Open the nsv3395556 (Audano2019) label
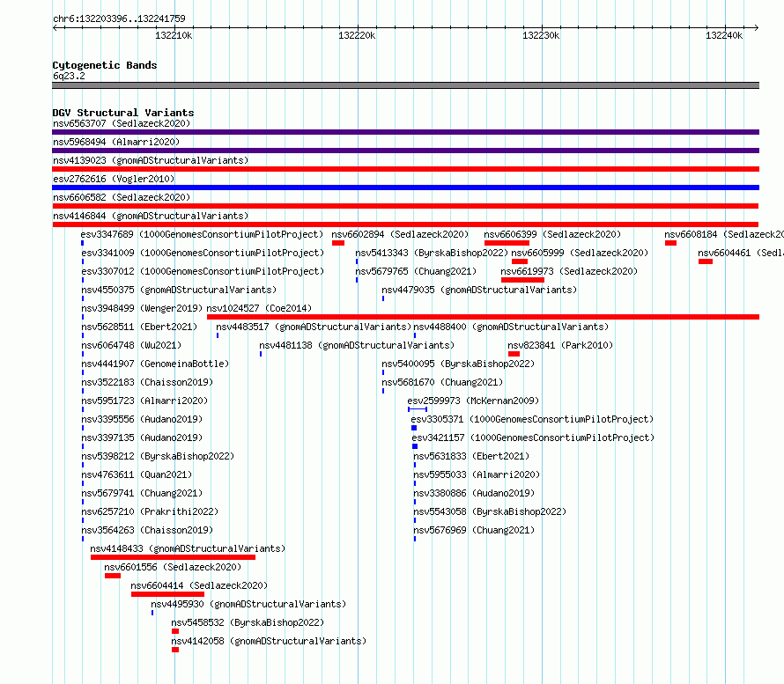 142,419
